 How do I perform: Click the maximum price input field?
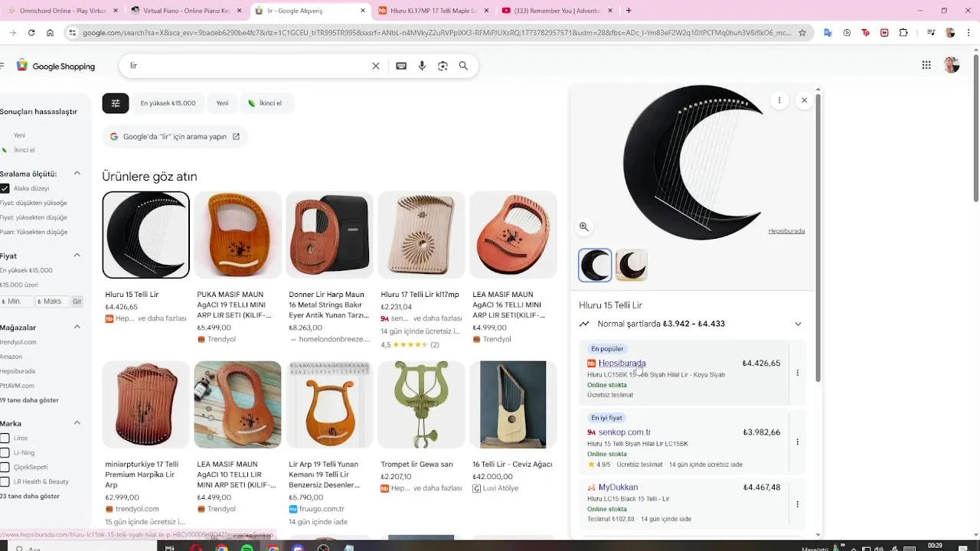(x=52, y=302)
